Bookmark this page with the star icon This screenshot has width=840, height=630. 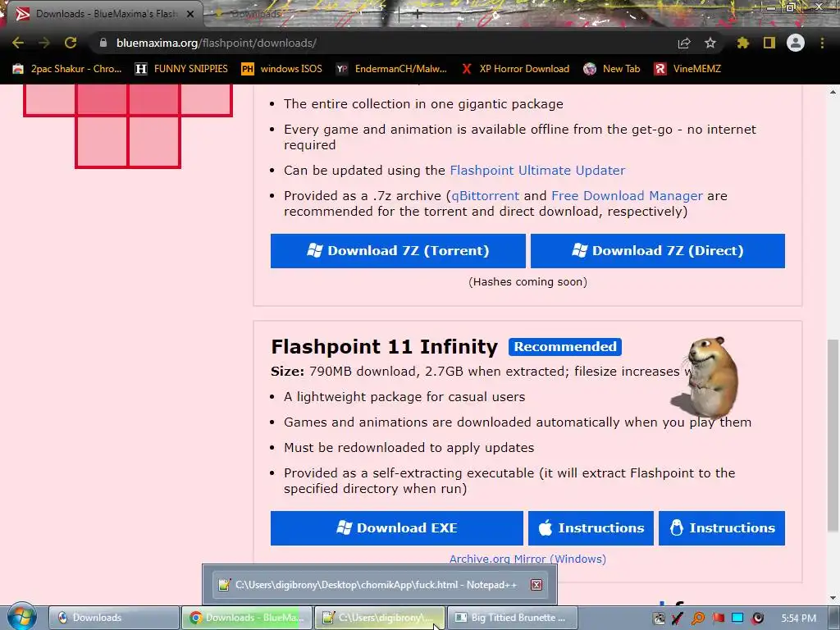tap(710, 43)
